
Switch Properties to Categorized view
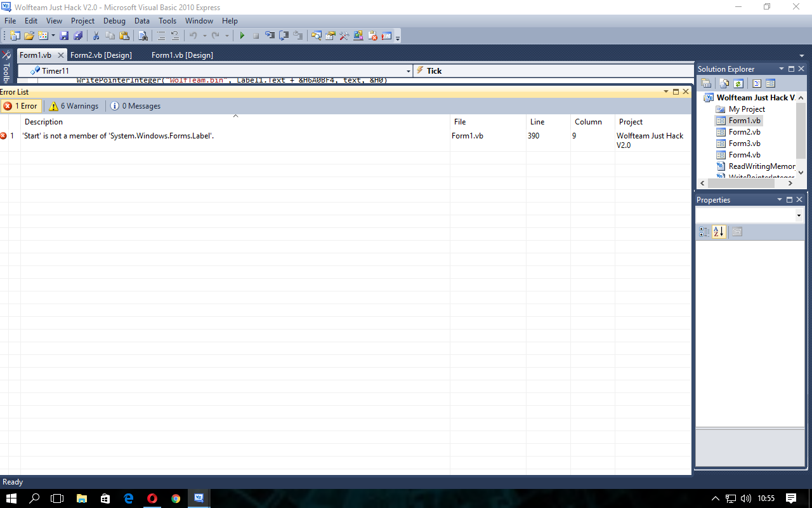pos(704,232)
